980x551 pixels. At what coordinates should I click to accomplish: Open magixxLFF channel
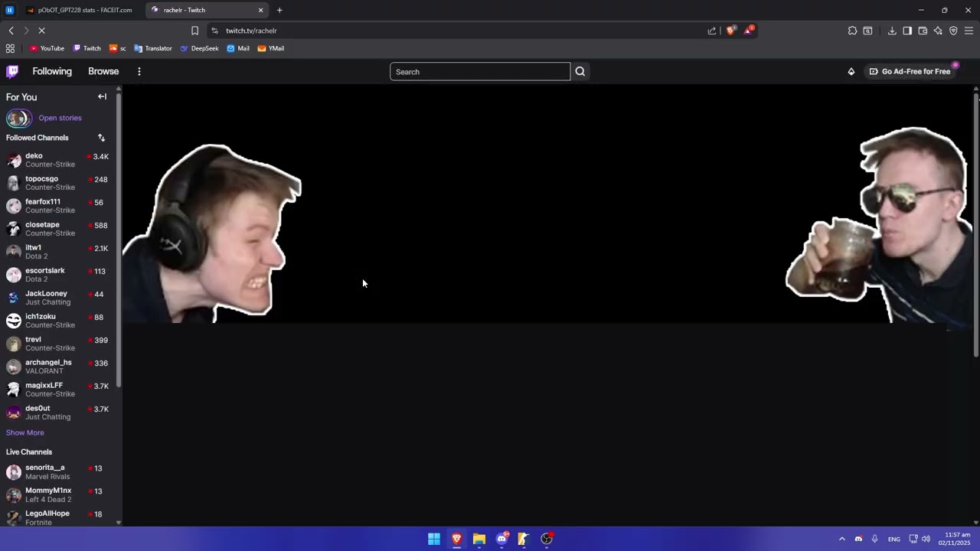(x=60, y=390)
